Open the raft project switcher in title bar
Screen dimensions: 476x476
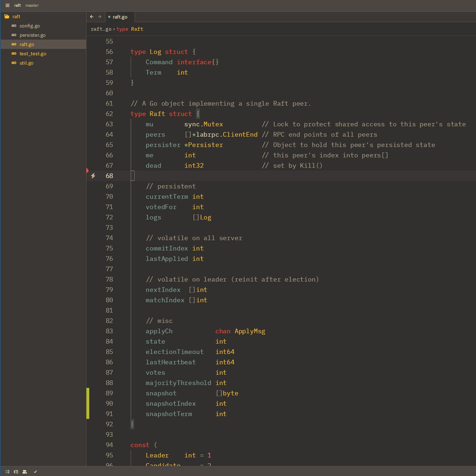17,6
